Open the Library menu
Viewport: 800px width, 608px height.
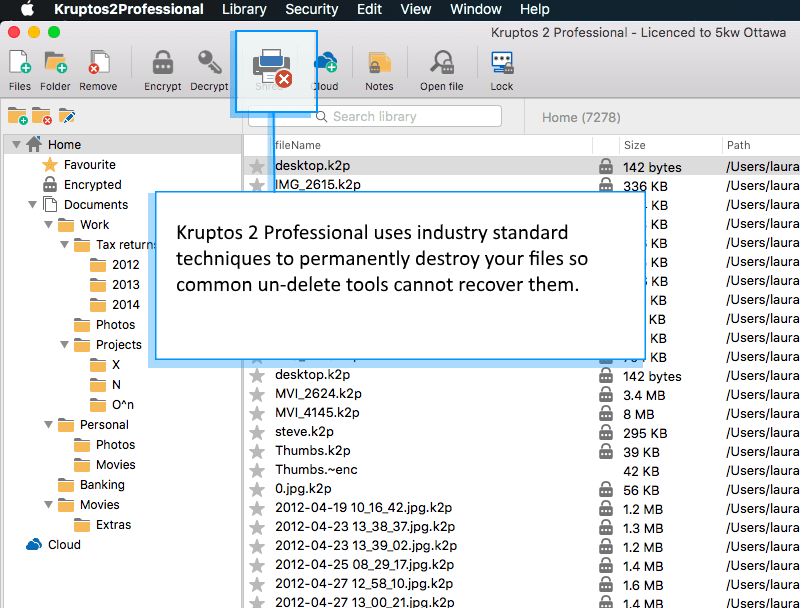click(x=244, y=9)
